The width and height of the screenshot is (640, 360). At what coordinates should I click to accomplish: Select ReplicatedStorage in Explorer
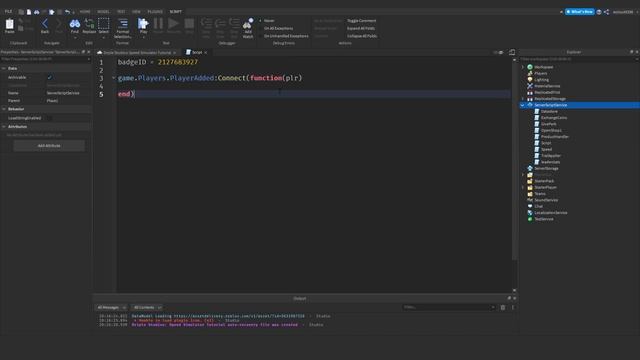coord(550,99)
